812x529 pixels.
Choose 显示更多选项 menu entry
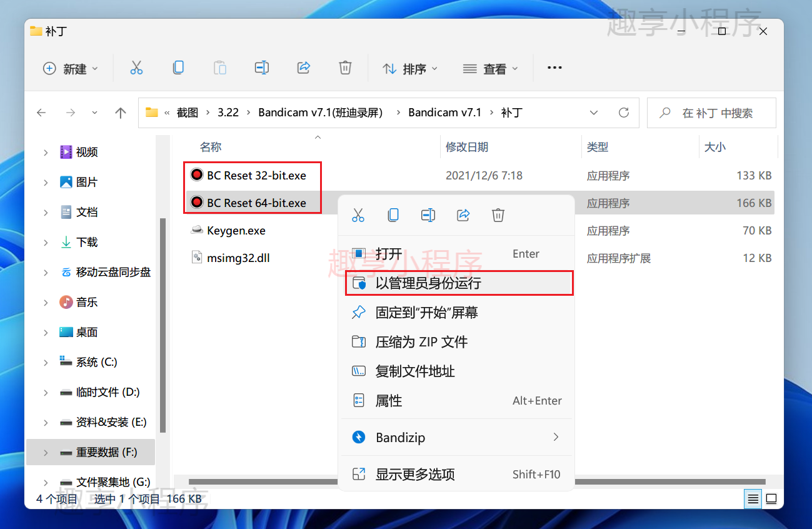coord(456,474)
